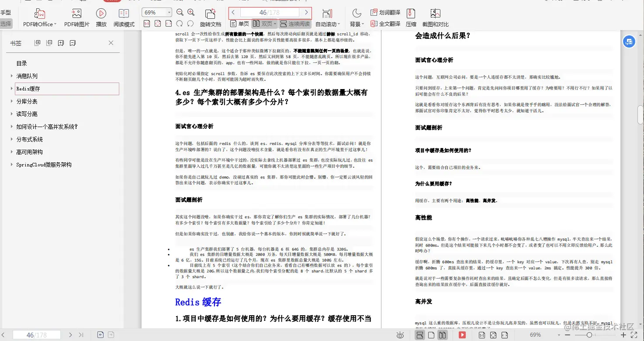This screenshot has height=341, width=644.
Task: Zoom out with the top toolbar magnifier minus
Action: pyautogui.click(x=180, y=13)
